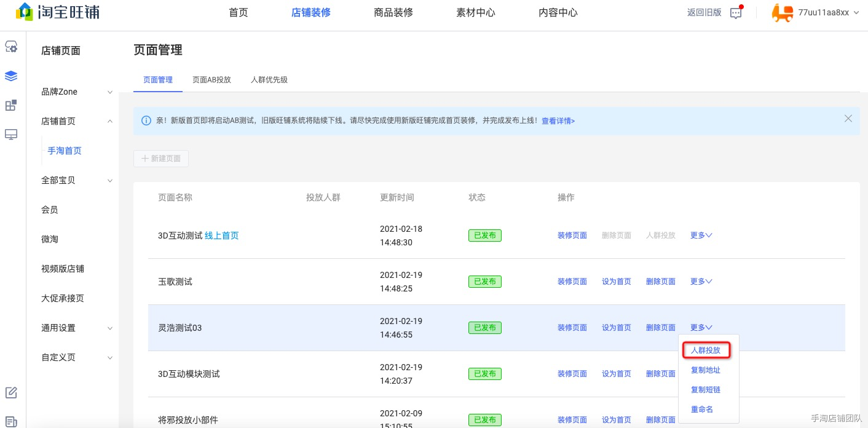The image size is (868, 428).
Task: Click 设为首页 for 灵浩测试03 row
Action: pos(617,328)
